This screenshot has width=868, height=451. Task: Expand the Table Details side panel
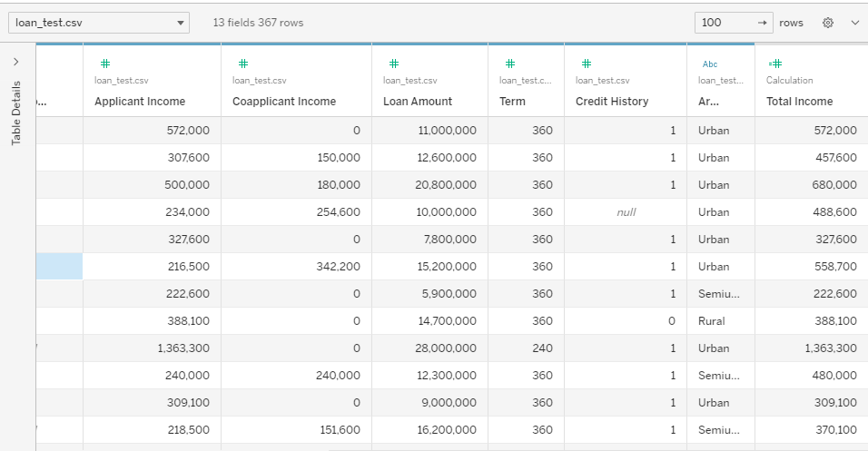(x=16, y=62)
